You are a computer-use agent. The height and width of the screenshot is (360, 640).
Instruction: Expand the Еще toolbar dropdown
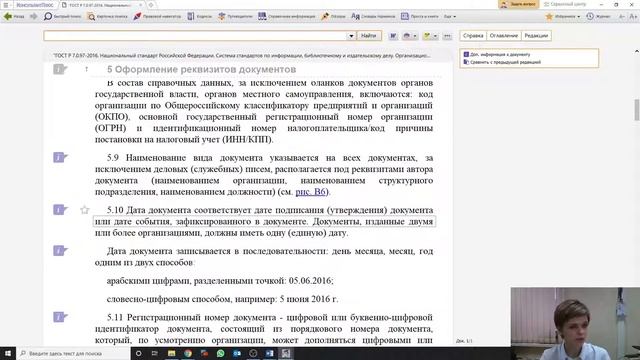[x=450, y=16]
